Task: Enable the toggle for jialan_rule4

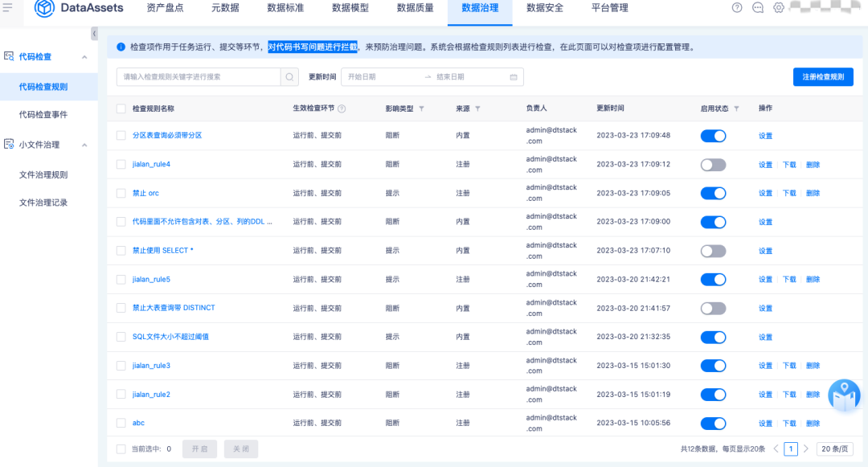Action: point(713,164)
